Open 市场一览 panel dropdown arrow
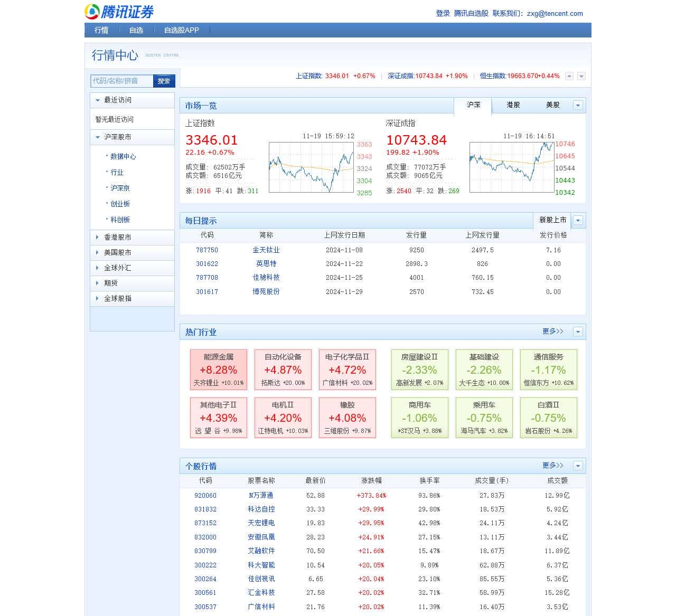The height and width of the screenshot is (616, 676). point(578,105)
